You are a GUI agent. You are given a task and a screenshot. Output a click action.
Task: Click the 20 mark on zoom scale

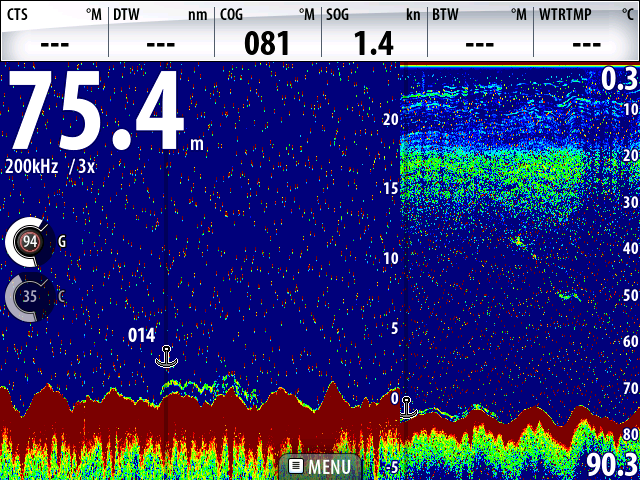point(391,119)
